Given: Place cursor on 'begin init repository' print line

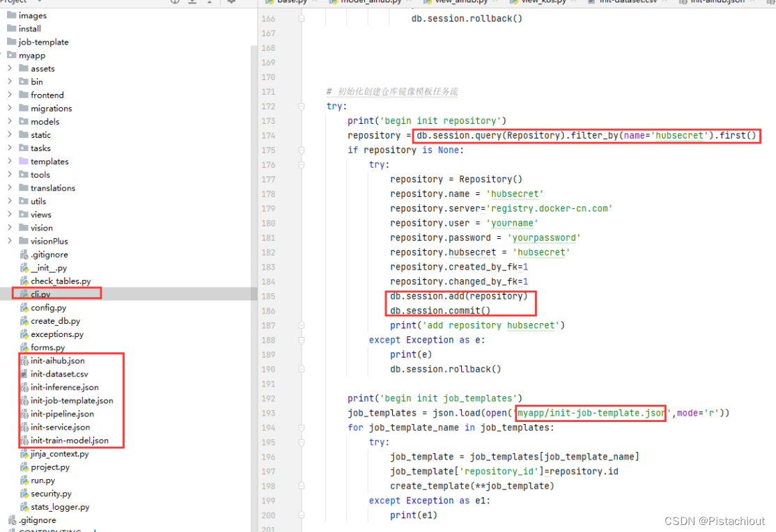Looking at the screenshot, I should [426, 120].
